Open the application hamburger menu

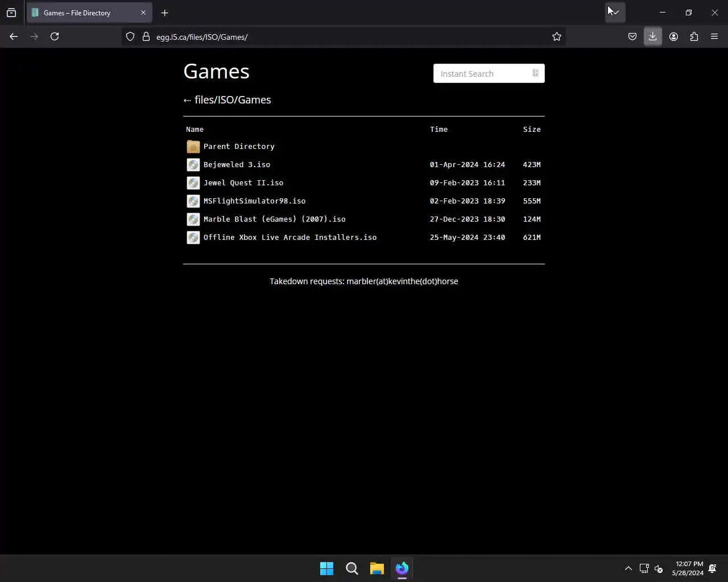point(714,36)
